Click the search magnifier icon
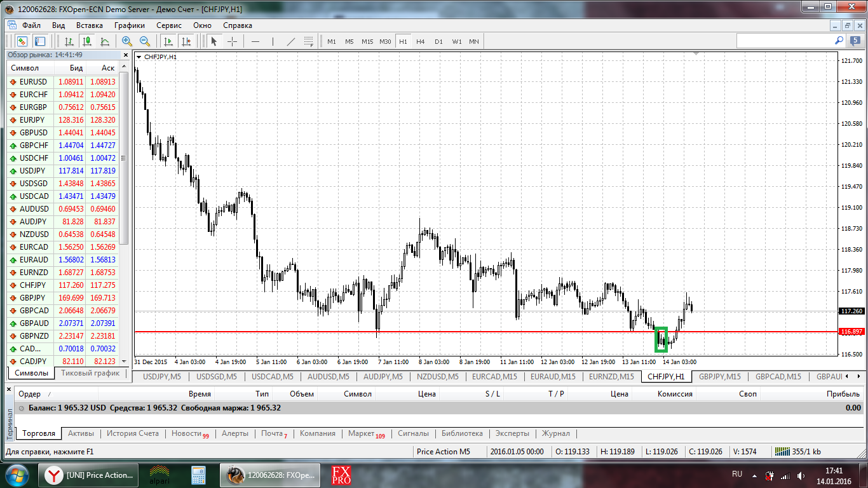The image size is (868, 488). 839,41
